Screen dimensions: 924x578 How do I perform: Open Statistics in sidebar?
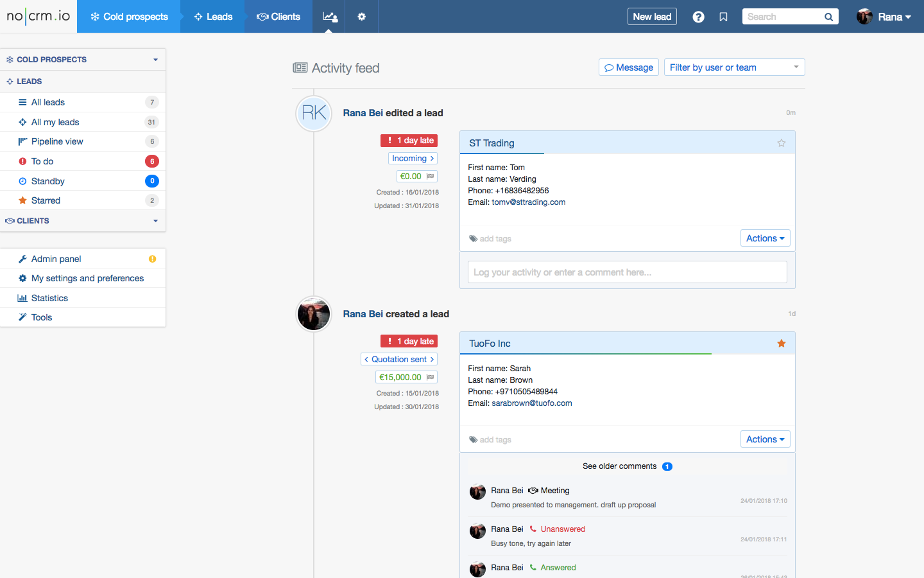pos(83,298)
